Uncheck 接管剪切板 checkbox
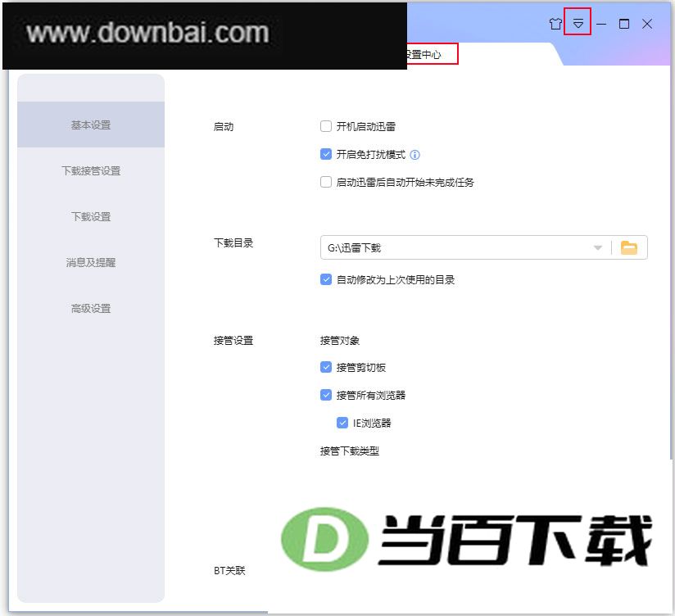This screenshot has height=616, width=675. tap(326, 367)
